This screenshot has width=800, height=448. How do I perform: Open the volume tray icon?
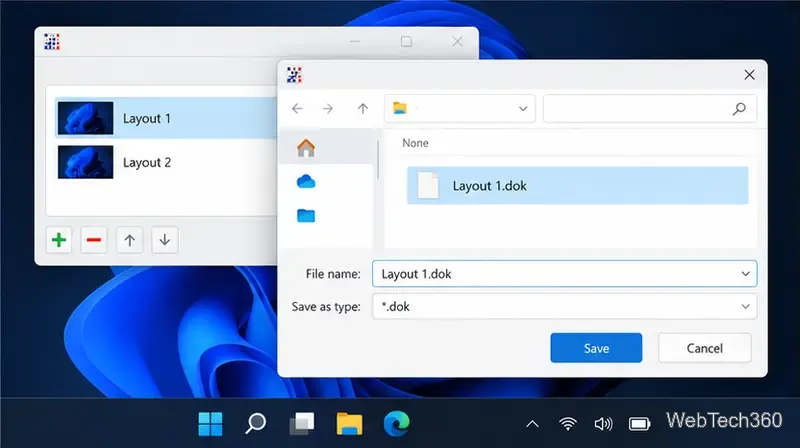tap(603, 424)
